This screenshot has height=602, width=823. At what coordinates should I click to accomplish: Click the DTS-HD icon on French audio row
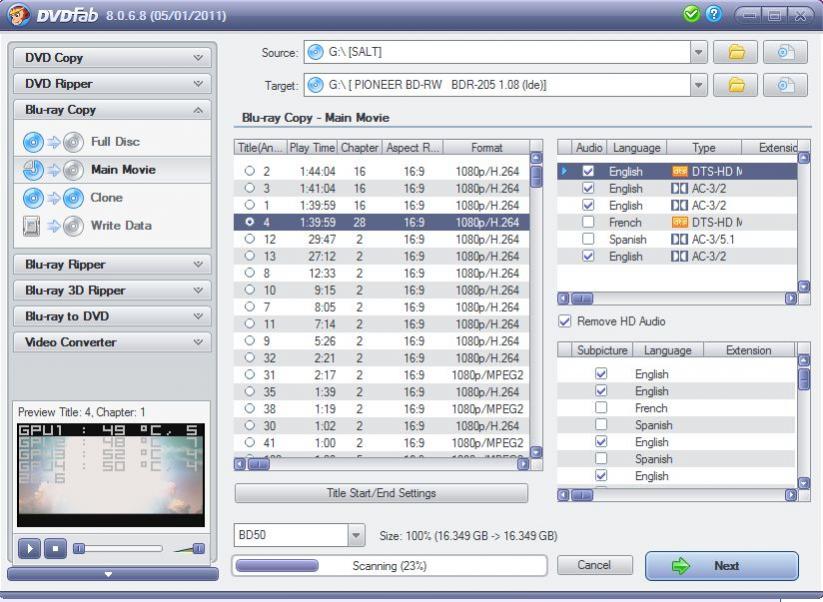coord(680,223)
